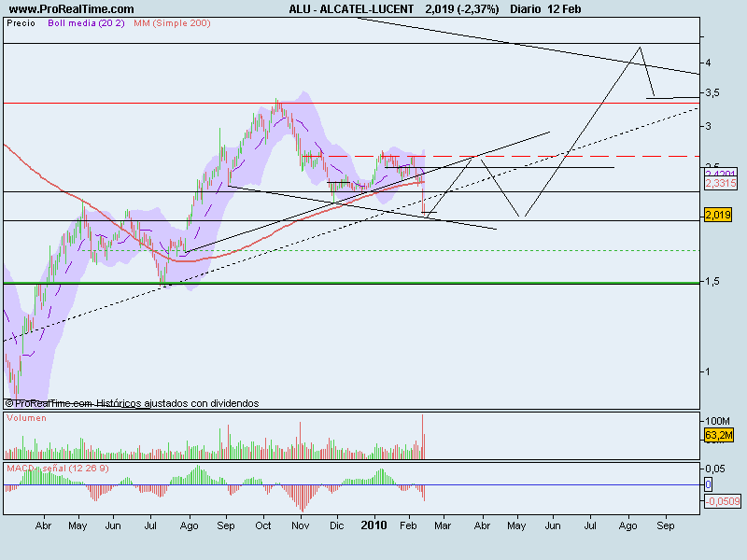This screenshot has height=560, width=747.
Task: Click the Boll media (20 2) indicator label
Action: click(86, 22)
